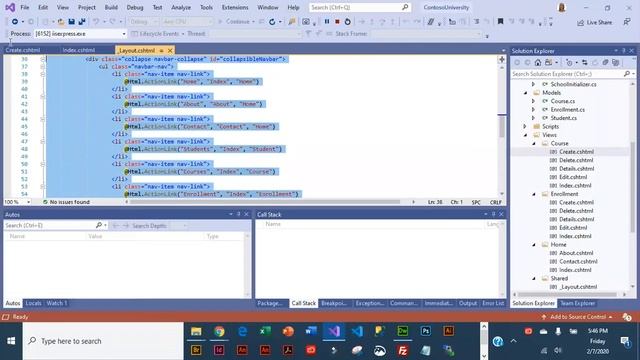The image size is (640, 360).
Task: Collapse the Course folder in Solution Explorer
Action: (533, 144)
